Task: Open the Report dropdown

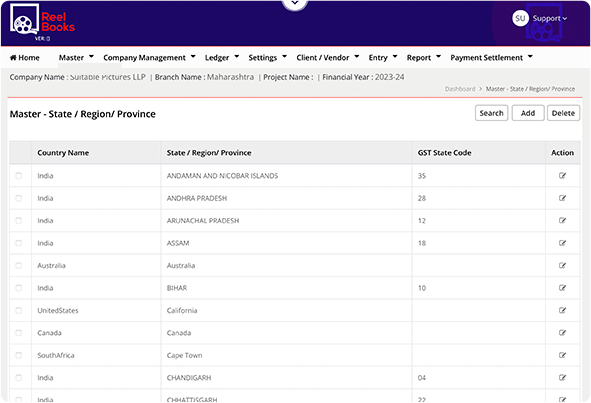Action: (424, 58)
